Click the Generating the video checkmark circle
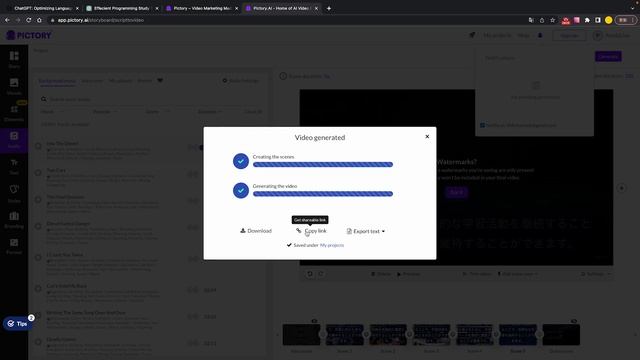640x360 pixels. coord(241,191)
